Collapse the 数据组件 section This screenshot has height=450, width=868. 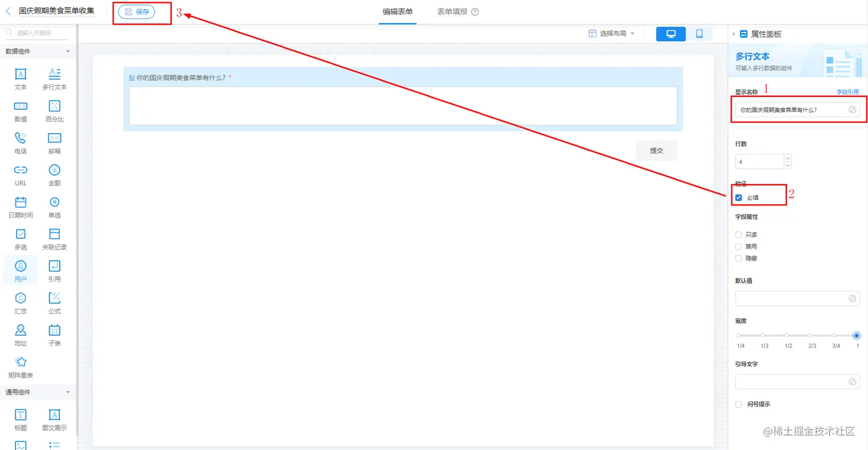pyautogui.click(x=68, y=52)
